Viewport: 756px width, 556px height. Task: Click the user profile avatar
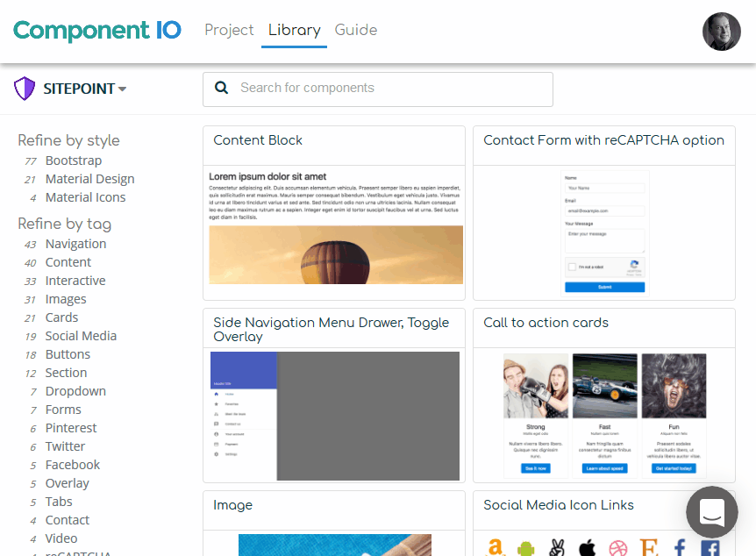(x=722, y=32)
